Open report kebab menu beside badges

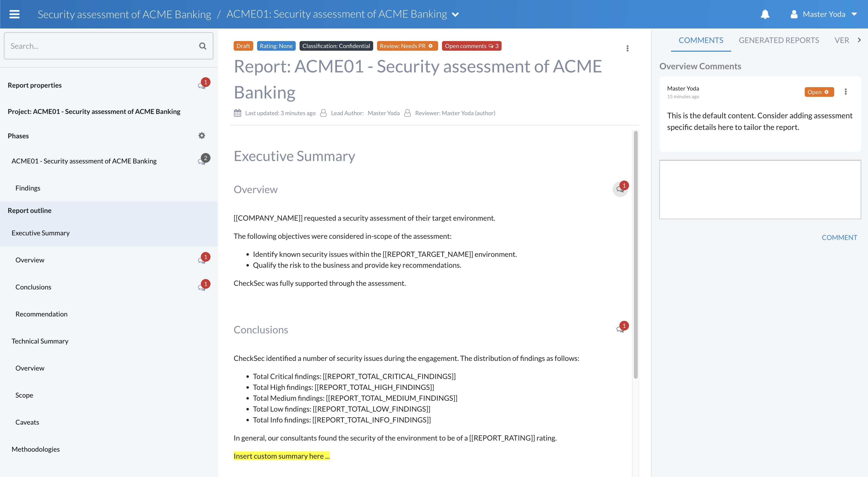pos(627,49)
